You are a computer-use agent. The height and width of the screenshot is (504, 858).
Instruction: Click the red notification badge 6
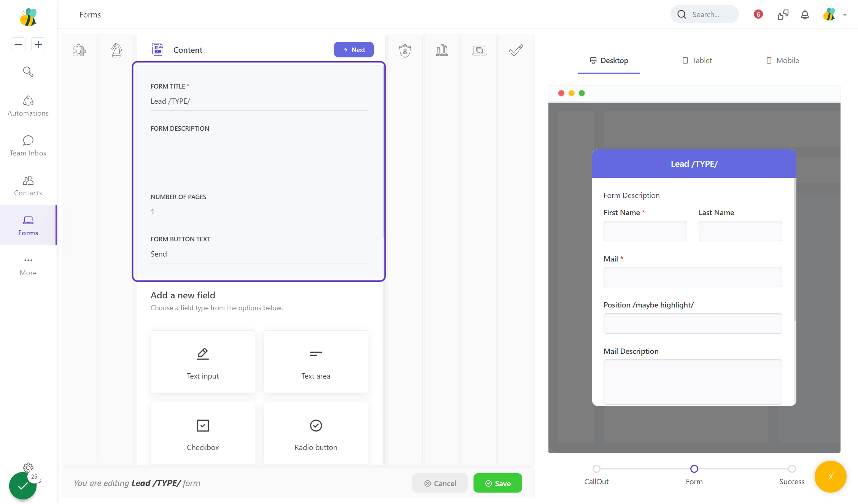pos(758,14)
